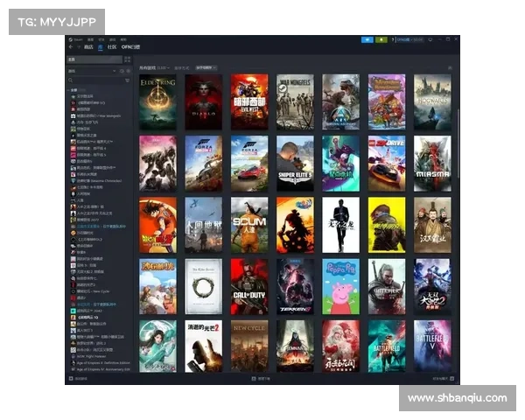Screen dimensions: 525x420
Task: Click the main grid vertical scrollbar
Action: click(x=457, y=144)
